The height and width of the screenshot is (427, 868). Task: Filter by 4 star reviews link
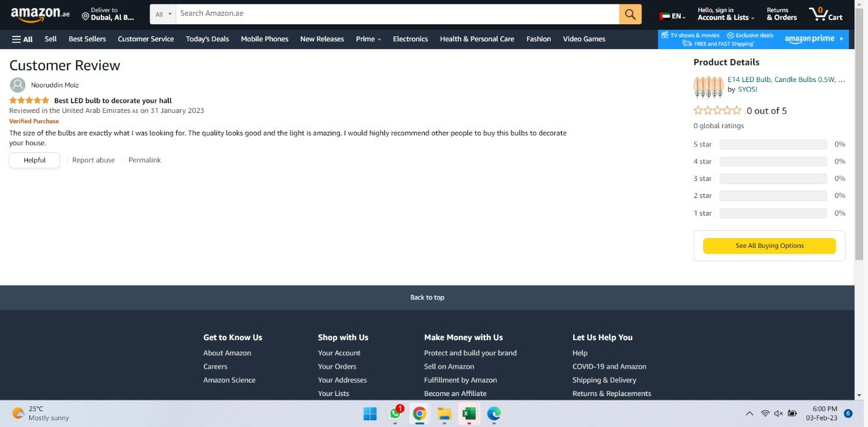[703, 162]
